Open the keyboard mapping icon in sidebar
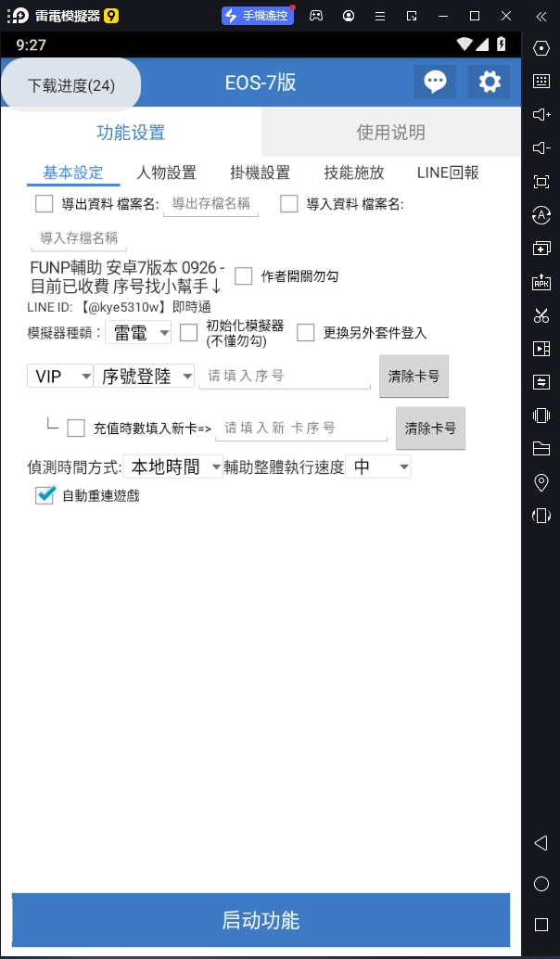Viewport: 560px width, 959px height. 541,82
